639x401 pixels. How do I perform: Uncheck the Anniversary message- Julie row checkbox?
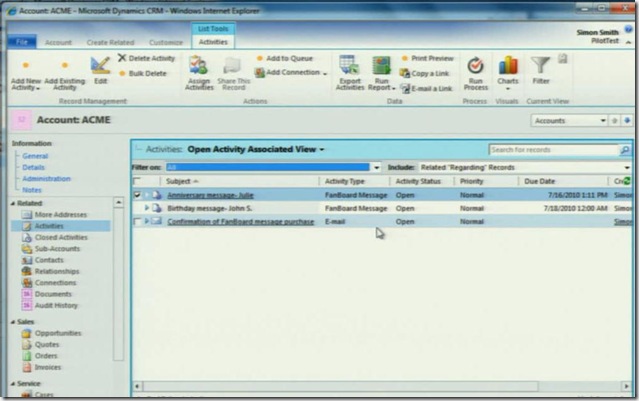(x=137, y=195)
